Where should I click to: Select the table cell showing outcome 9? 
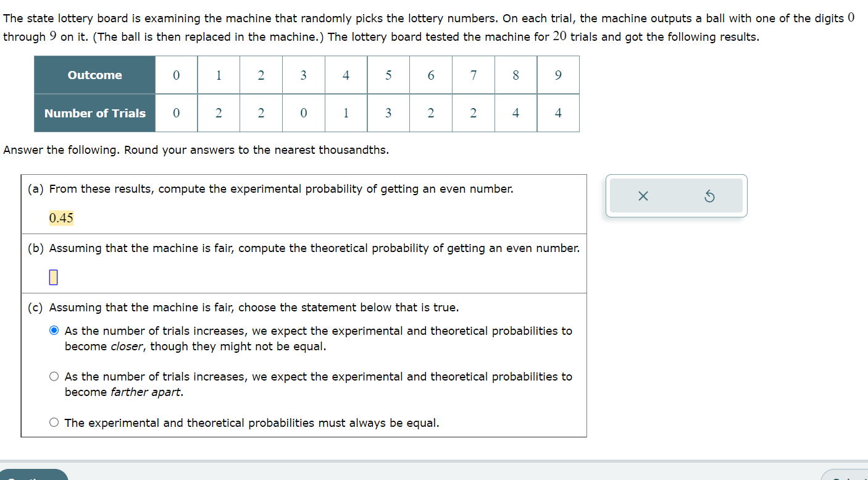(558, 75)
